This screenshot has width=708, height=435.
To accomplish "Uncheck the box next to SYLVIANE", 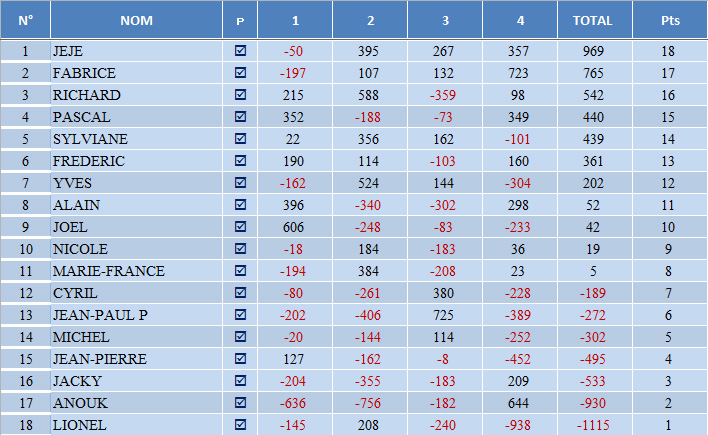I will click(240, 138).
